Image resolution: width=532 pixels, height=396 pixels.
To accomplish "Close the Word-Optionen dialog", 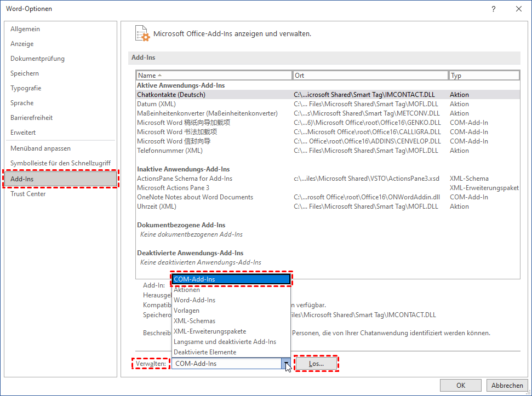I will point(519,9).
